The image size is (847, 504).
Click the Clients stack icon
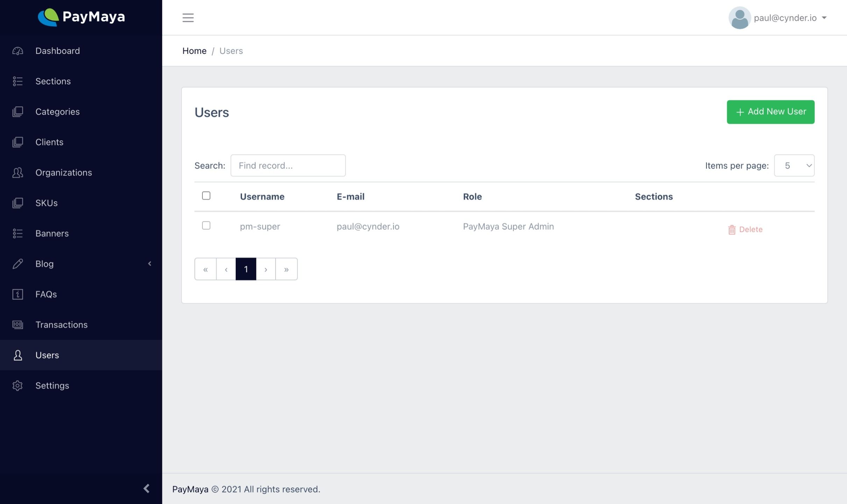coord(17,142)
